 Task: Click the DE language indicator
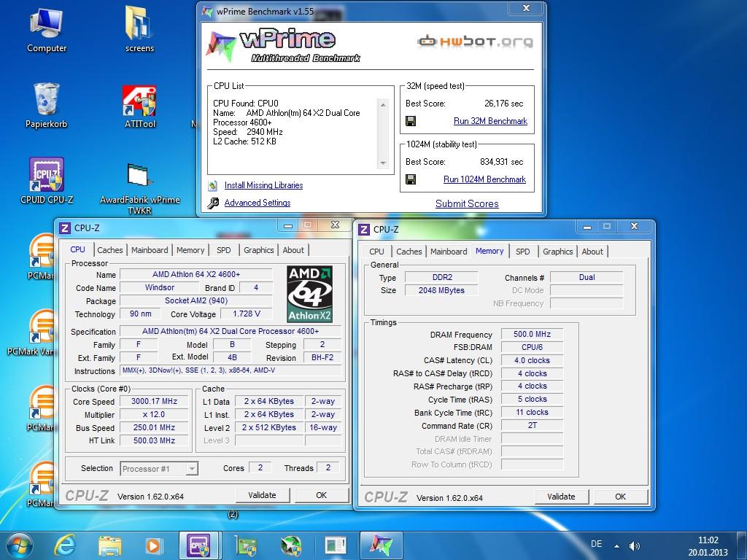(x=597, y=544)
